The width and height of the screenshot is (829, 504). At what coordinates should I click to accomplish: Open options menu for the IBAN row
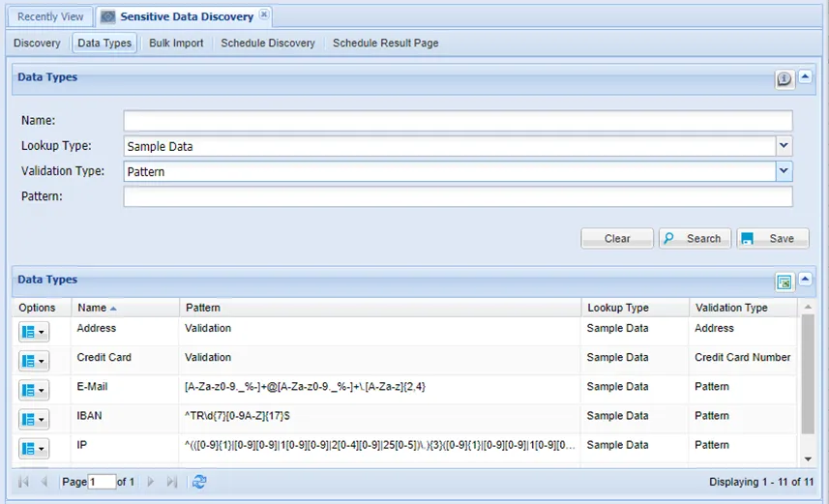click(x=34, y=420)
